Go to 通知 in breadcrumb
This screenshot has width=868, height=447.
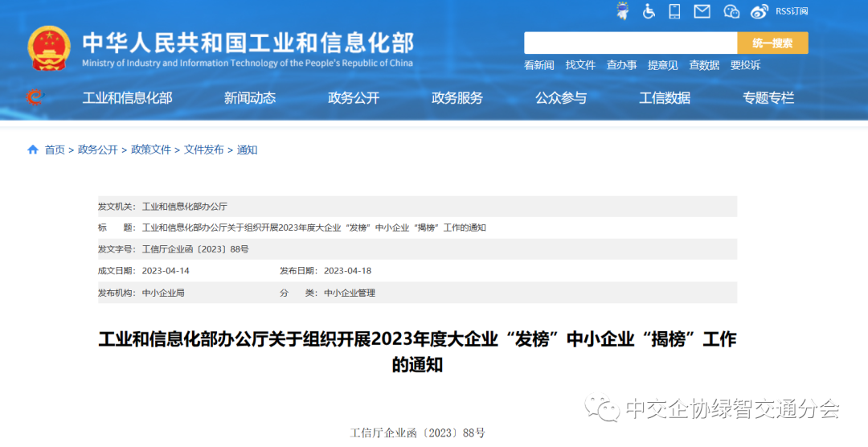click(247, 150)
